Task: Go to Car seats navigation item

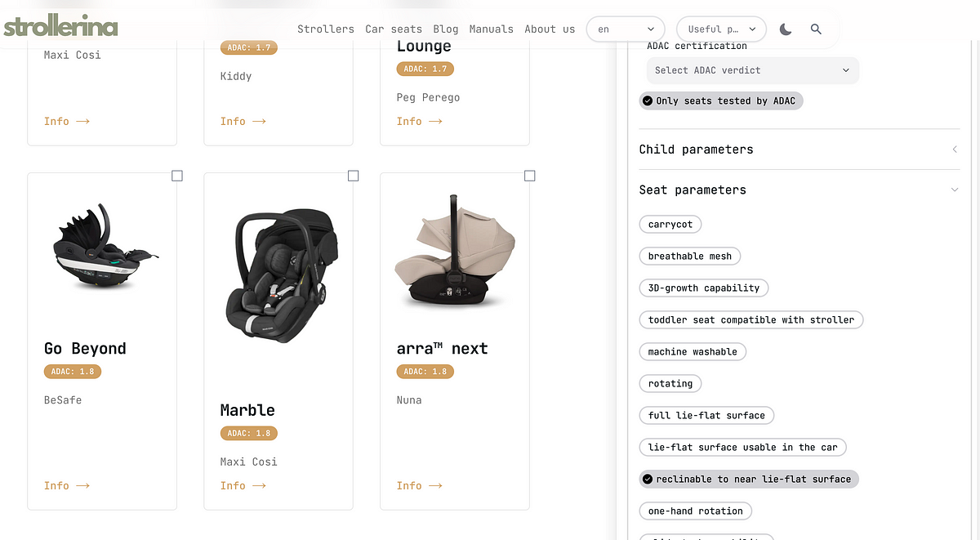Action: (x=394, y=29)
